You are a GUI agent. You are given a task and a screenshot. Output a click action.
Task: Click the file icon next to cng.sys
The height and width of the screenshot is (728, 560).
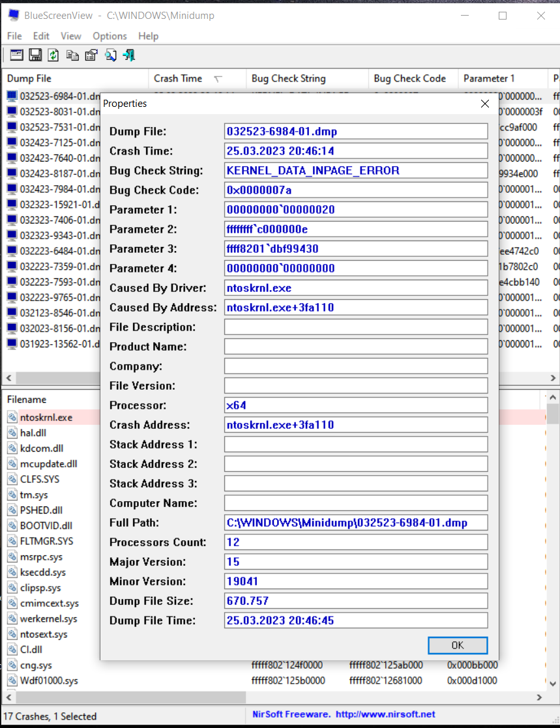[12, 665]
